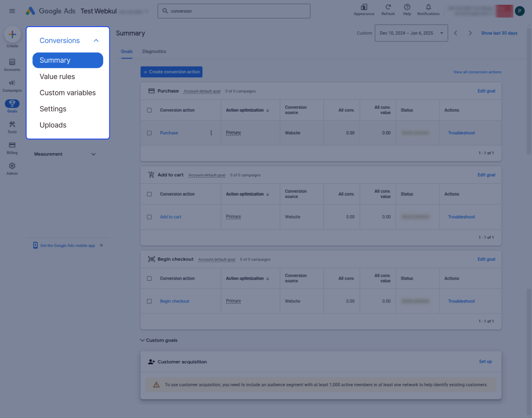Open Tools from the sidebar

click(x=12, y=127)
